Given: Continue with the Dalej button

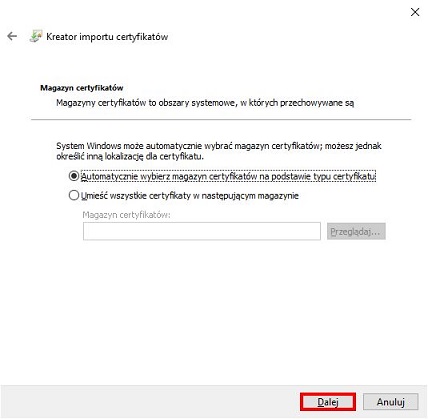Looking at the screenshot, I should (x=328, y=402).
